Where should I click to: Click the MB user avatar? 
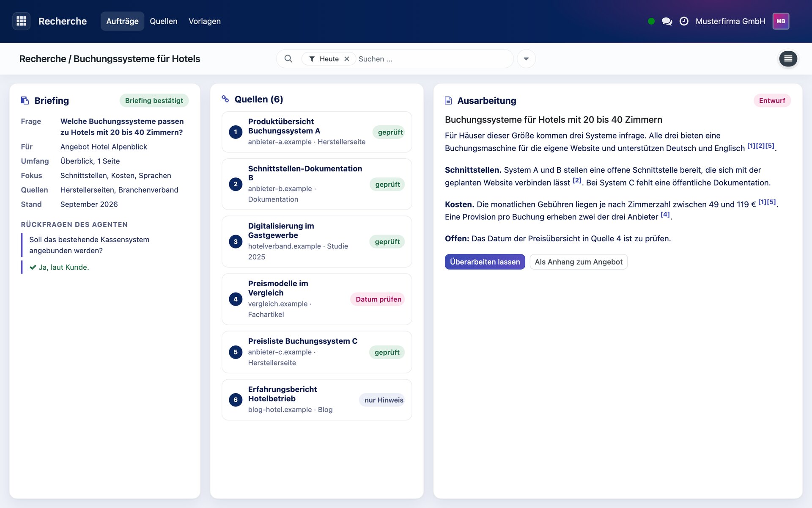pos(781,21)
